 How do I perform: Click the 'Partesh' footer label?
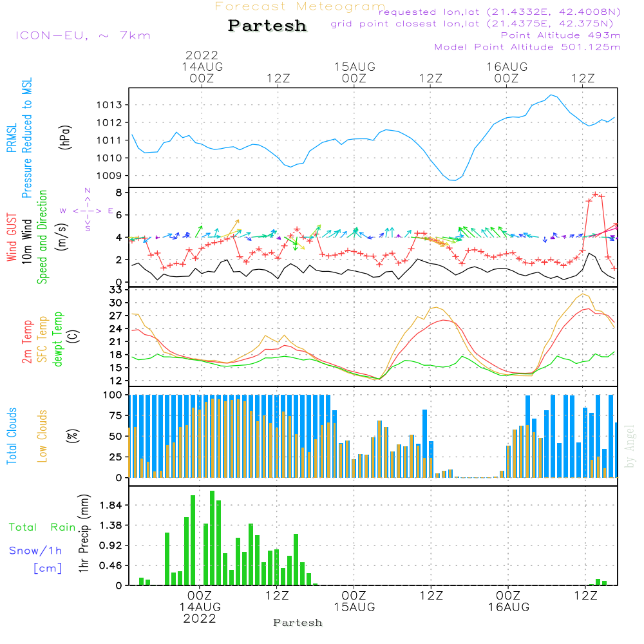pos(298,623)
